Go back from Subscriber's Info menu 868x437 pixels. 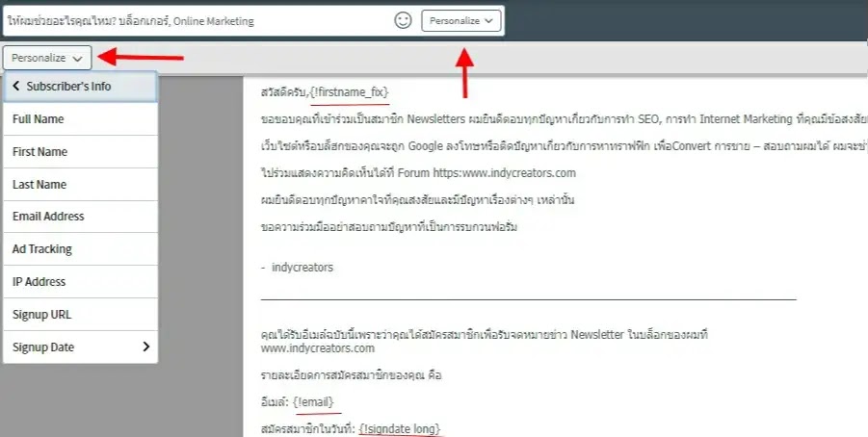pos(80,87)
